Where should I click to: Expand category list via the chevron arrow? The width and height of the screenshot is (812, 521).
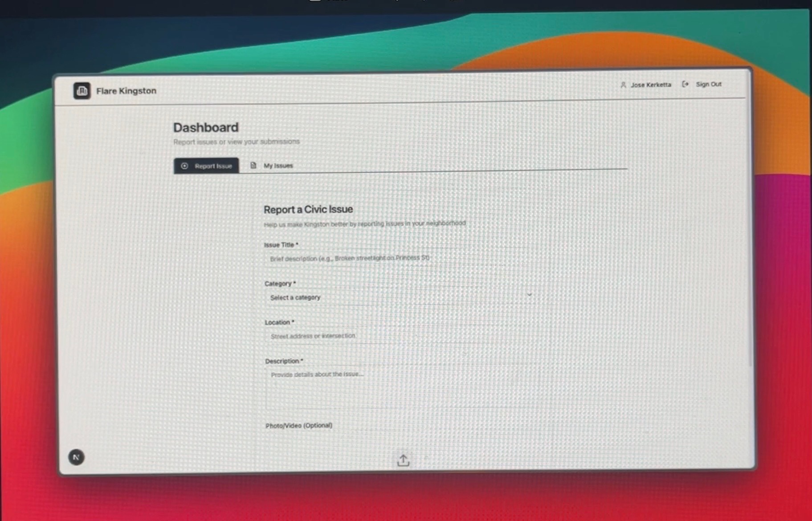(x=529, y=295)
